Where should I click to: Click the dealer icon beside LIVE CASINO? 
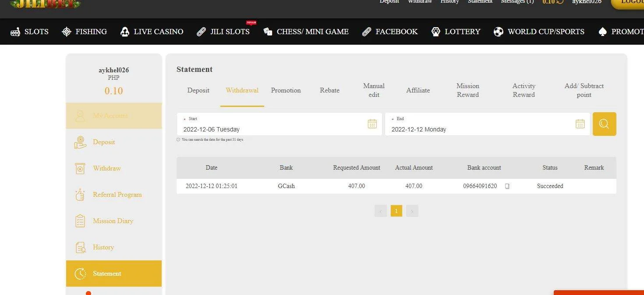[x=125, y=32]
